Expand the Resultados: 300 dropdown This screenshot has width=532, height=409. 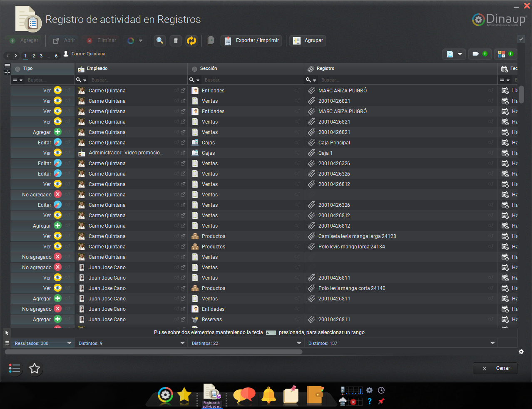[x=69, y=343]
